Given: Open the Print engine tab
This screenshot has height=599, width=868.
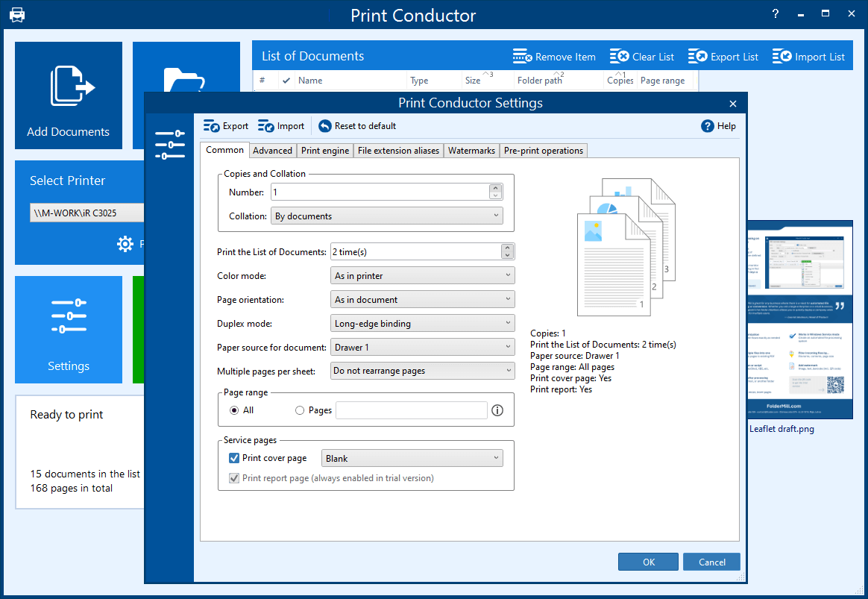Looking at the screenshot, I should 325,151.
